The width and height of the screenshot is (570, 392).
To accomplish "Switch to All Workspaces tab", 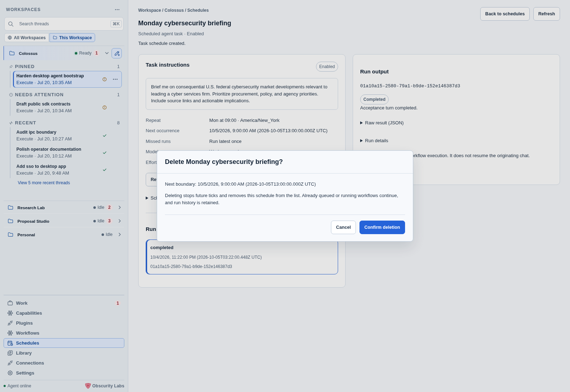I will coord(27,38).
